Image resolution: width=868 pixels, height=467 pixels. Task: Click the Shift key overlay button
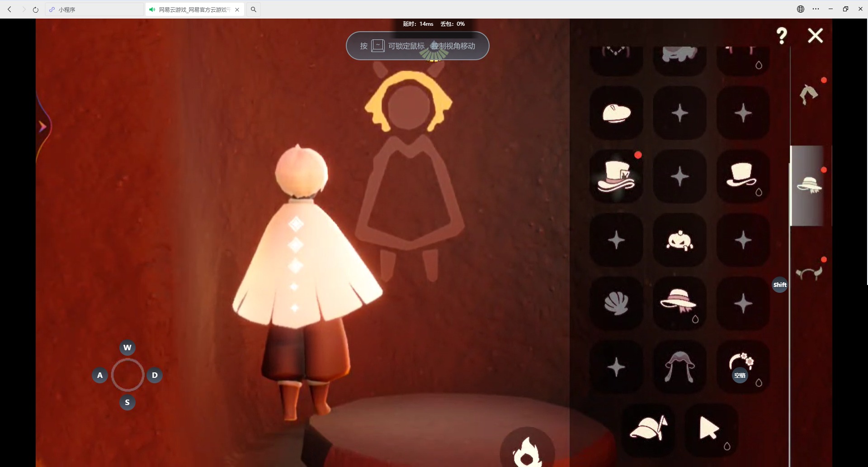[780, 285]
